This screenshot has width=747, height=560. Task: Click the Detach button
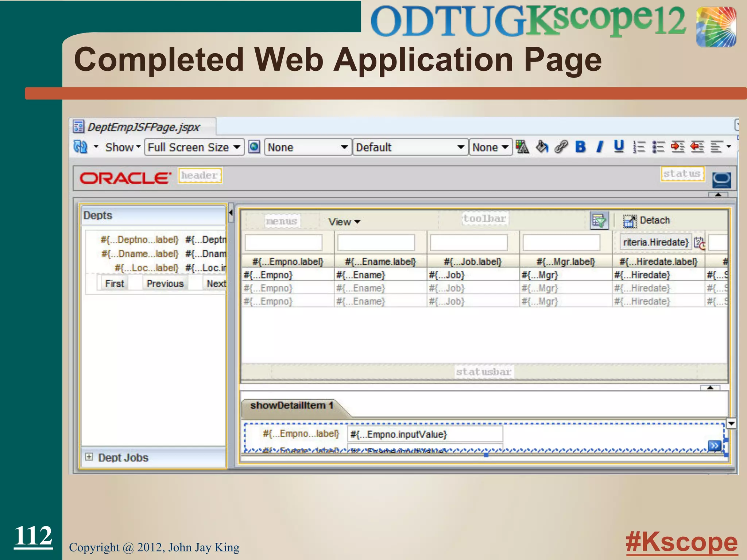tap(646, 221)
